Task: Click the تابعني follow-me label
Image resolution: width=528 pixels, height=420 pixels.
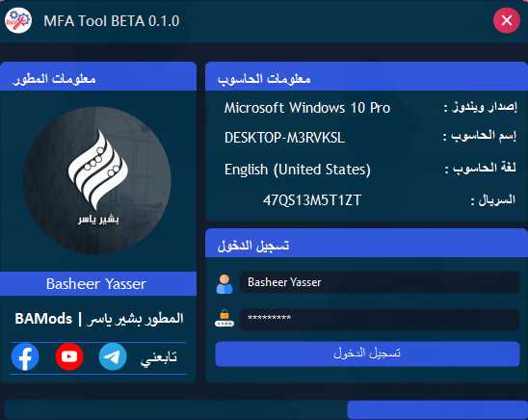Action: [x=159, y=357]
